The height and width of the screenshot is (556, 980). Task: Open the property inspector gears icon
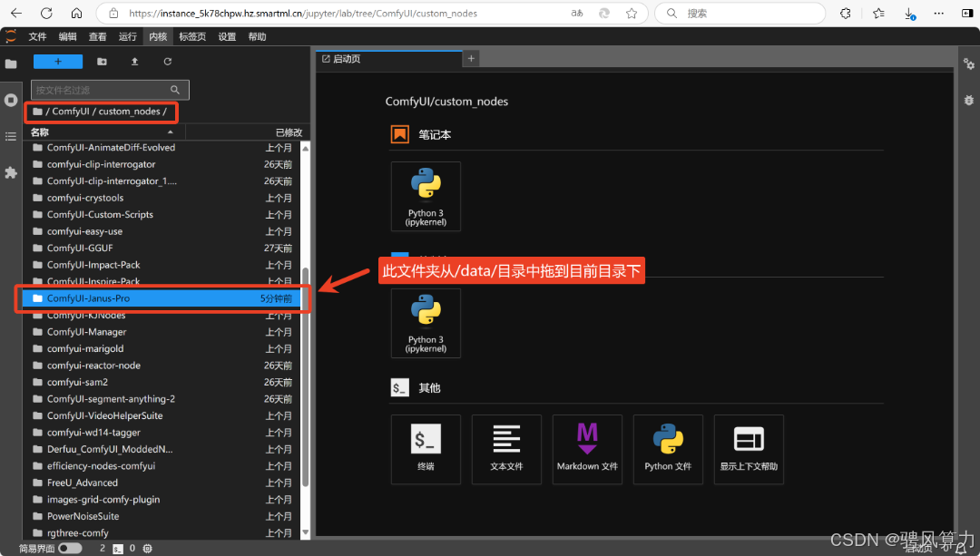coord(969,63)
